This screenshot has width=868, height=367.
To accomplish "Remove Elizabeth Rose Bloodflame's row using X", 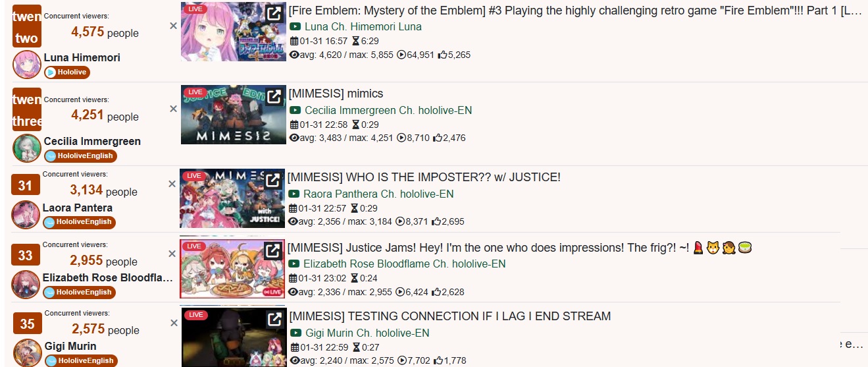I will 172,254.
